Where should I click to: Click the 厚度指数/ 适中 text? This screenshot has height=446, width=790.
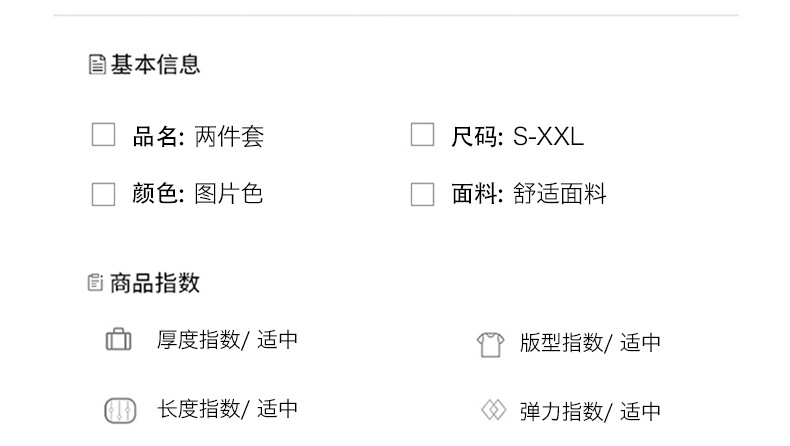[228, 340]
